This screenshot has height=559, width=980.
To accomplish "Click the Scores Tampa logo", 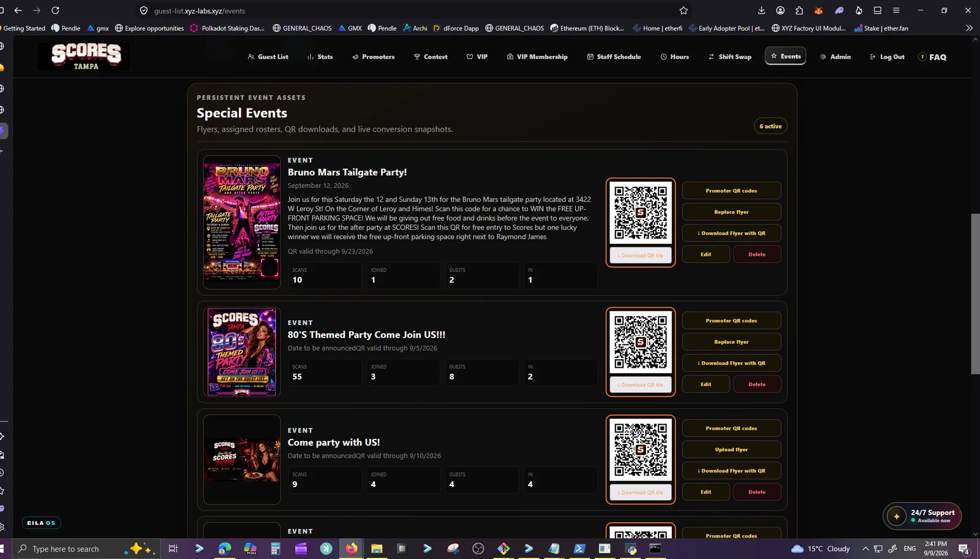I will pyautogui.click(x=84, y=56).
